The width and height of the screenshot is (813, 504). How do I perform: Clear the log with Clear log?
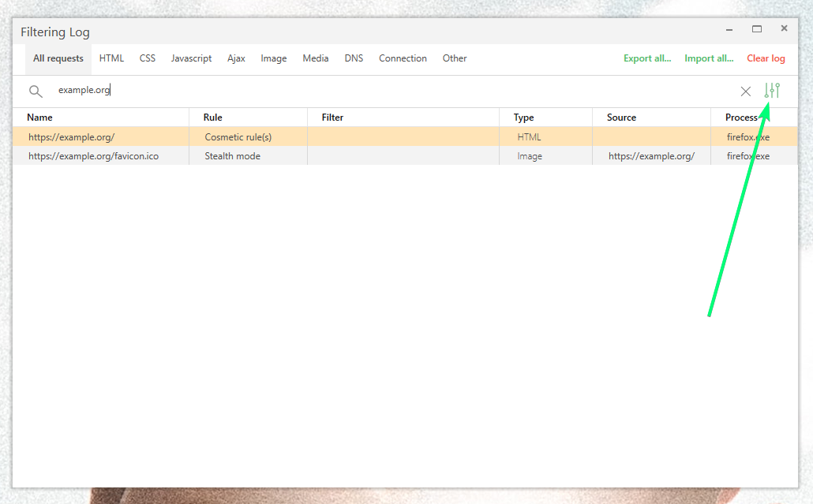point(765,58)
